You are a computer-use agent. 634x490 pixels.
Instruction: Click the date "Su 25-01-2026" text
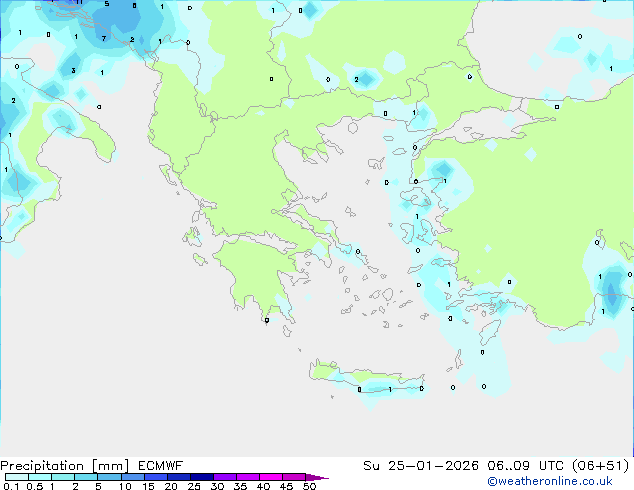point(421,466)
